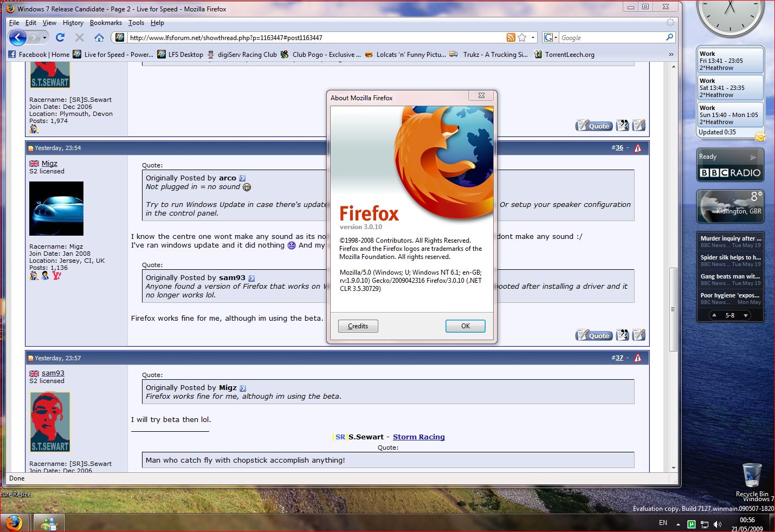Open the Tools menu

tap(136, 23)
